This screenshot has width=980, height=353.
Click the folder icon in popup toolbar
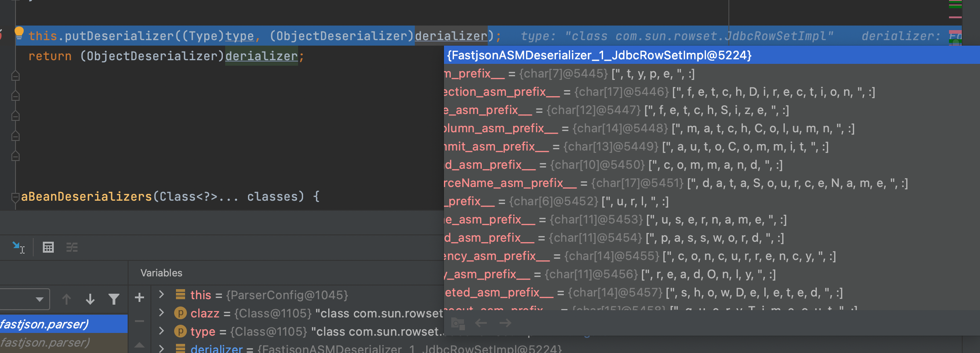click(x=458, y=323)
